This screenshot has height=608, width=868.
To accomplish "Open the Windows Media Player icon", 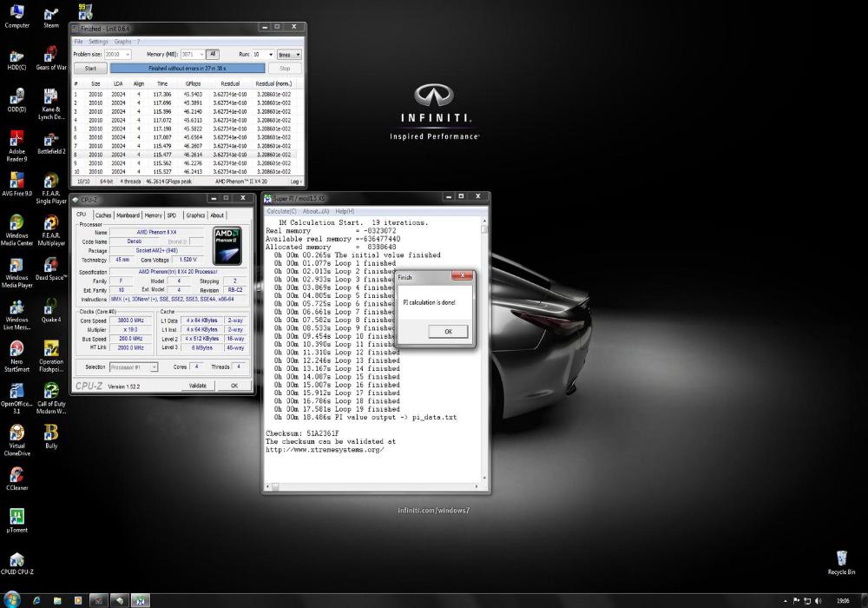I will click(16, 273).
